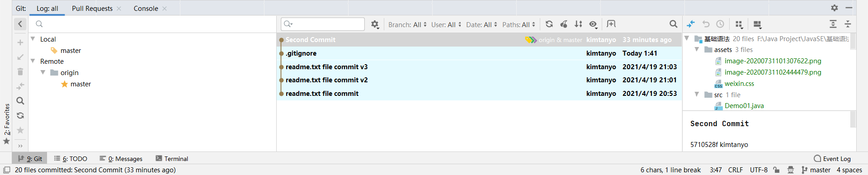Select the readme.txt file commit v2 row
Image resolution: width=868 pixels, height=175 pixels.
coord(479,80)
